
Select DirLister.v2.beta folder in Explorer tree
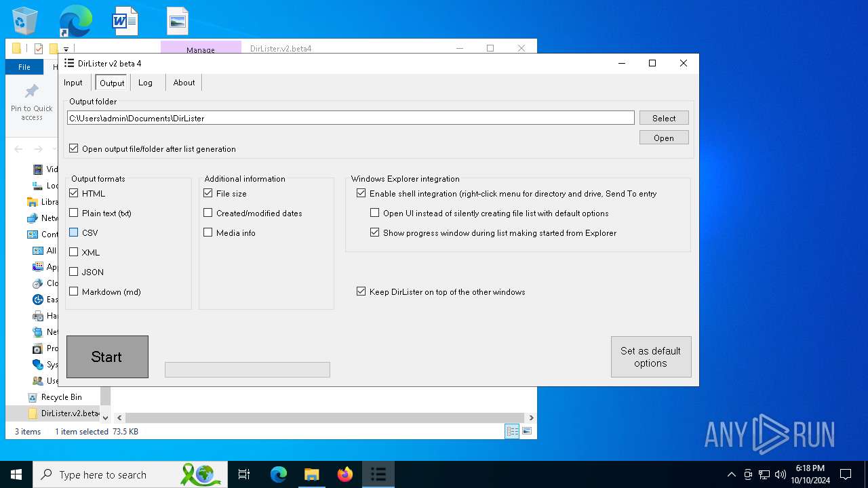(70, 413)
